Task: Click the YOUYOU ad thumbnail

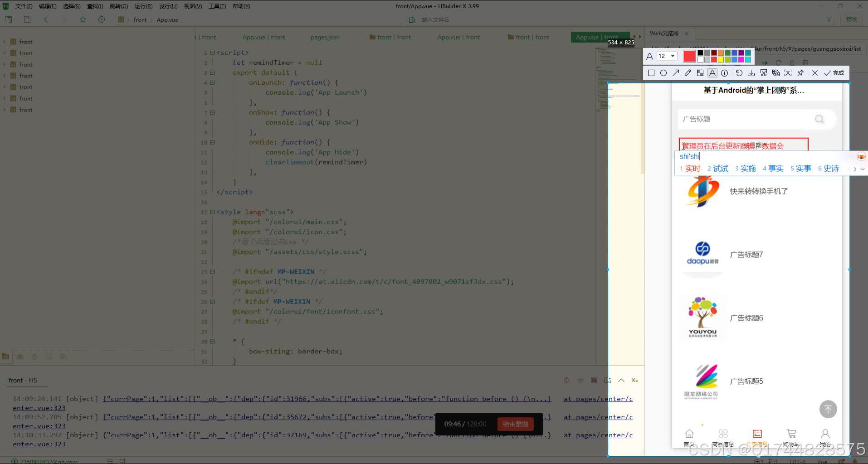Action: (702, 318)
